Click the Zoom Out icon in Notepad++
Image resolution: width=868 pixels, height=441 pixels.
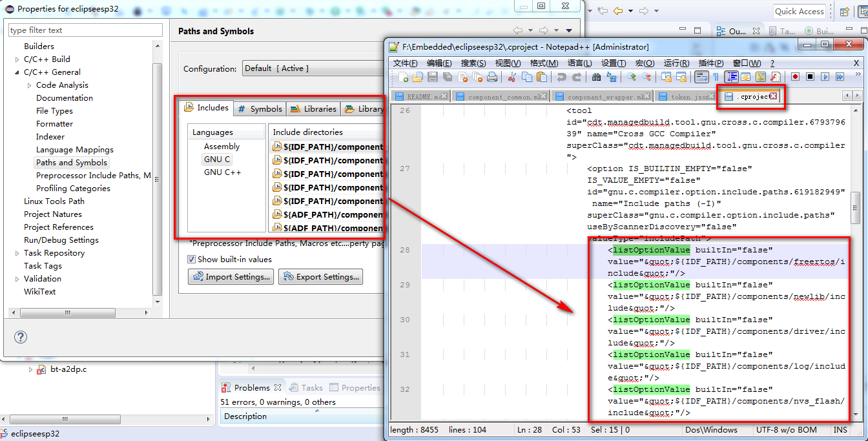click(646, 77)
